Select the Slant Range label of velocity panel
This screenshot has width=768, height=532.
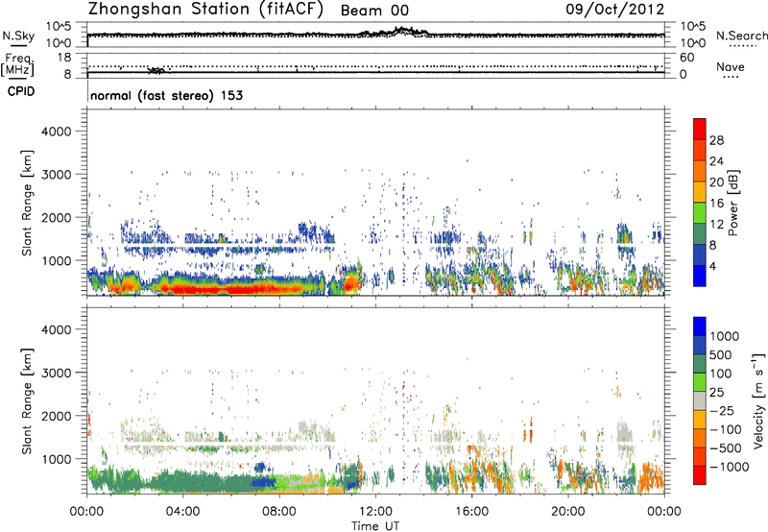[x=27, y=400]
